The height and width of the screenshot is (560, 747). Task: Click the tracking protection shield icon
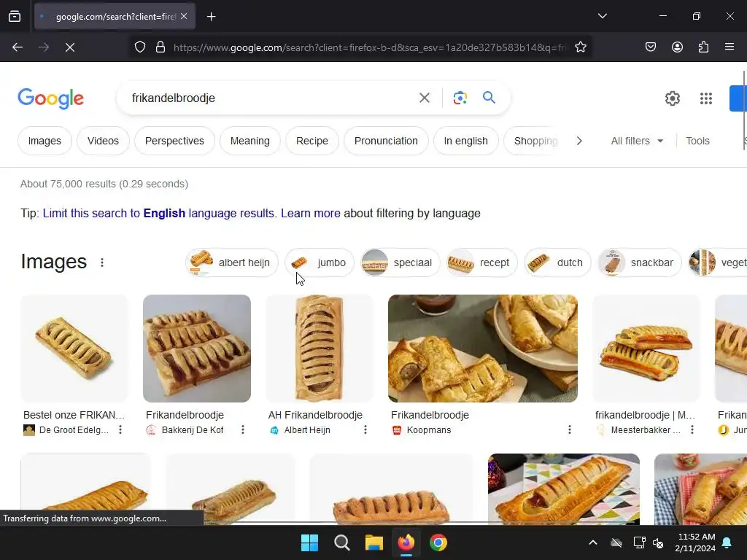(139, 47)
